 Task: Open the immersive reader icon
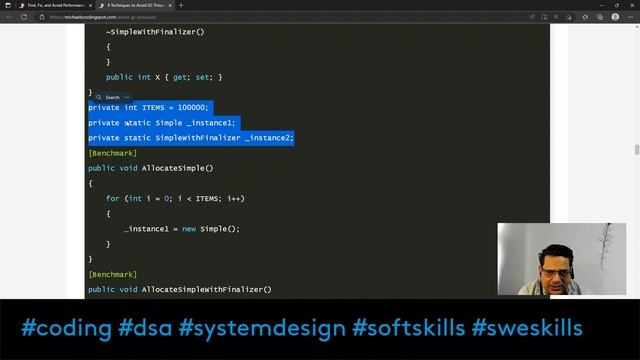(x=544, y=17)
